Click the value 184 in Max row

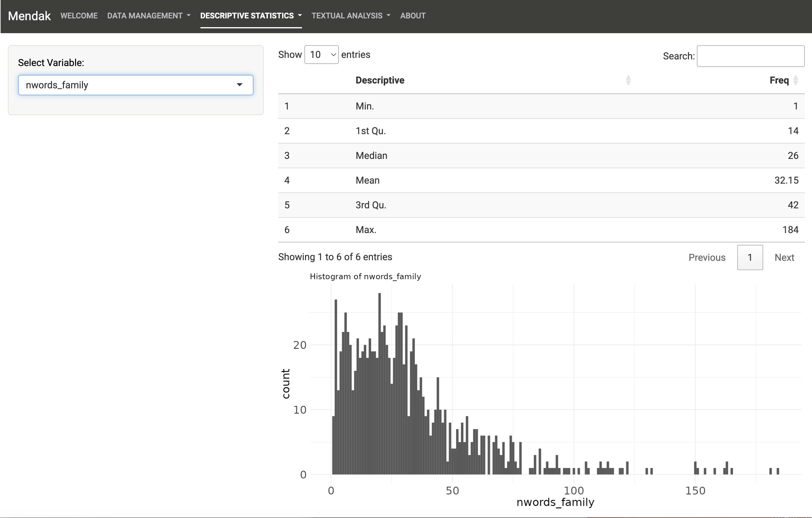pos(790,230)
